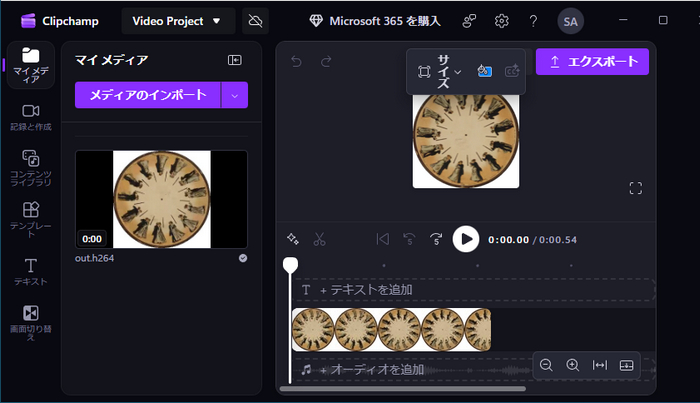
Task: Click the captions CC icon
Action: point(512,71)
